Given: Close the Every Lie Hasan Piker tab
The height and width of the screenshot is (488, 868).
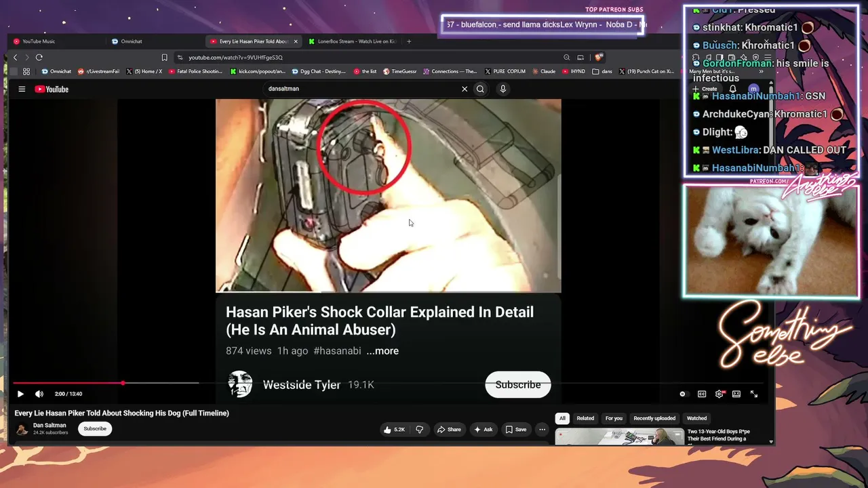Looking at the screenshot, I should pos(296,41).
